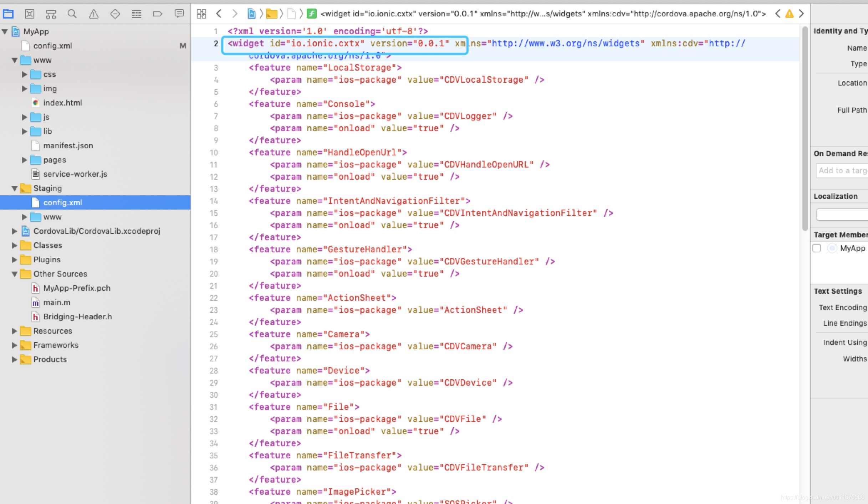Click the project icon in the jump bar
868x504 pixels.
[x=251, y=14]
